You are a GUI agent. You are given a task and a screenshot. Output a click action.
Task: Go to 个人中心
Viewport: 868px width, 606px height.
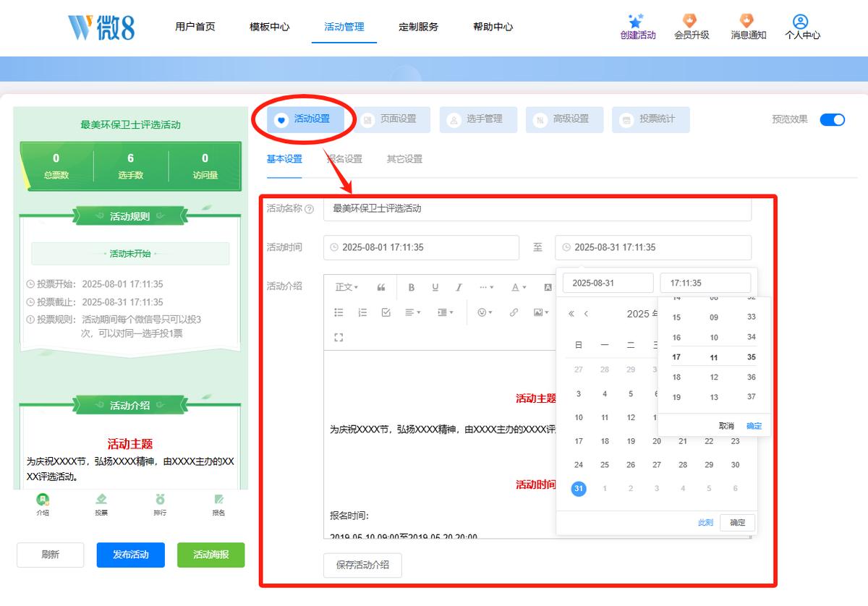click(803, 27)
